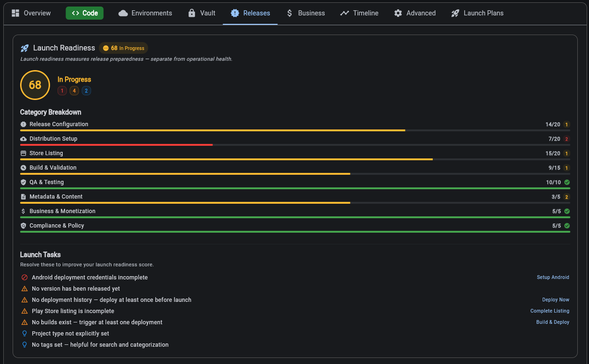Select the gear icon next to Release Configuration

pyautogui.click(x=23, y=124)
